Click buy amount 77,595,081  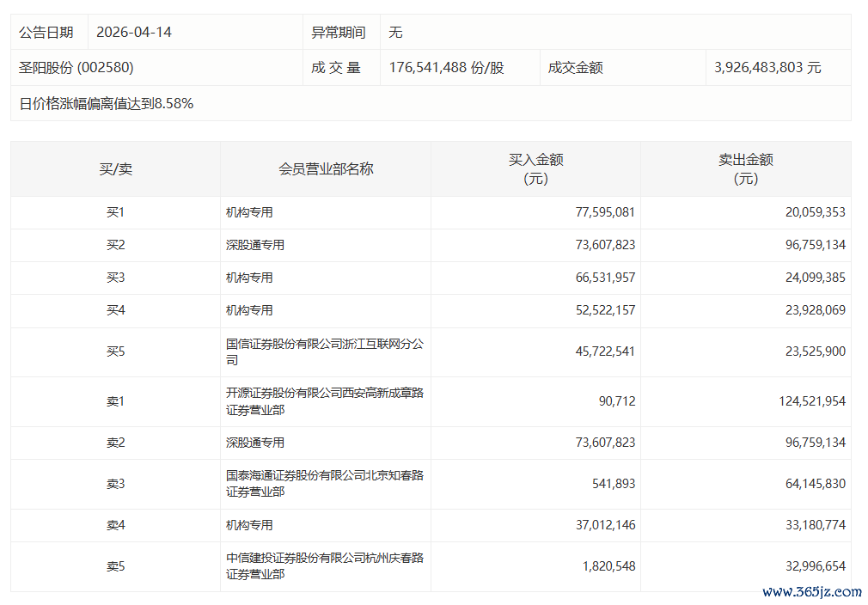point(605,212)
